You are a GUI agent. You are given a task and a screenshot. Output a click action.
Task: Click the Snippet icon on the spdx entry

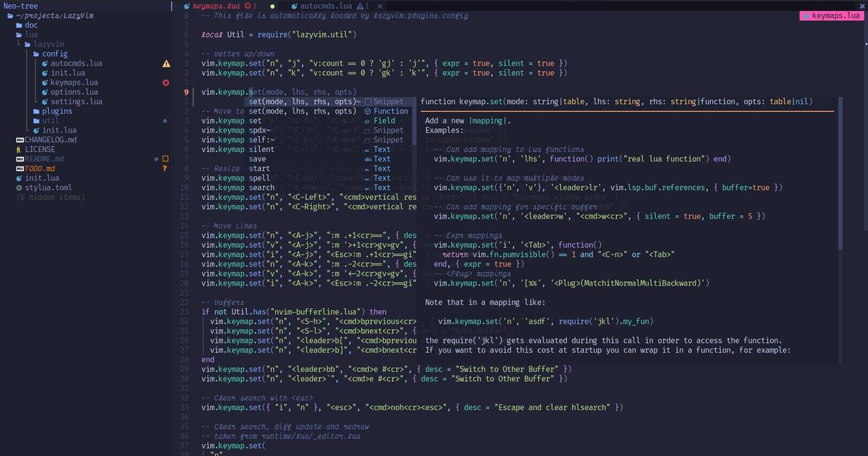[367, 130]
